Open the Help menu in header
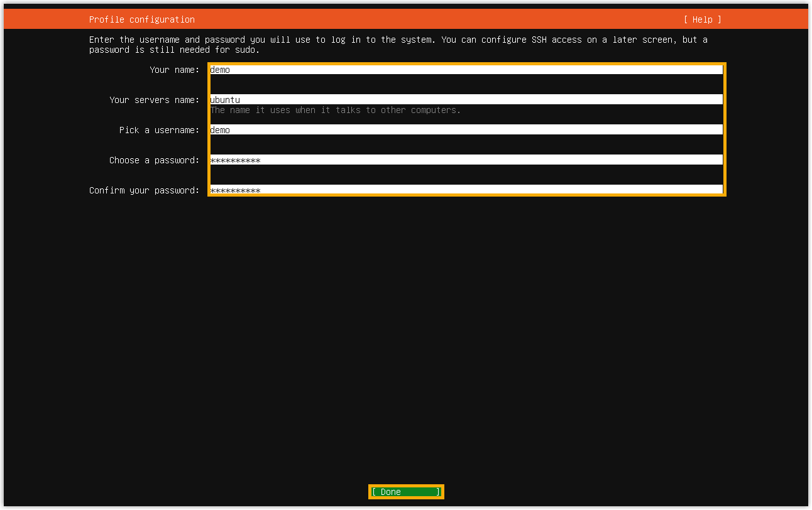 click(702, 19)
